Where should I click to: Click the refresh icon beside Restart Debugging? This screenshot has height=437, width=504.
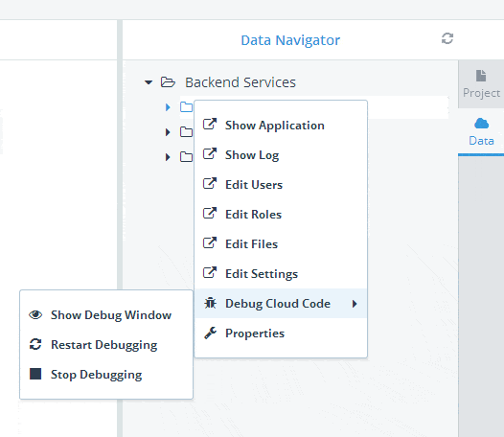pyautogui.click(x=35, y=344)
